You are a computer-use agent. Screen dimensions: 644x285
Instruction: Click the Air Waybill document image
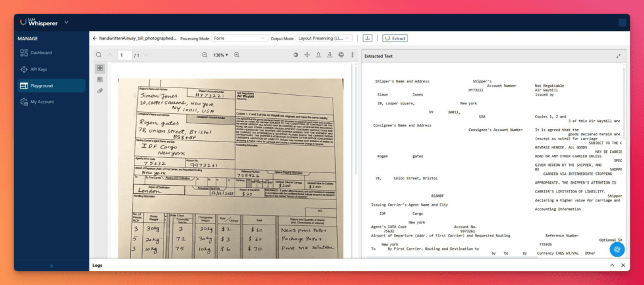(231, 169)
